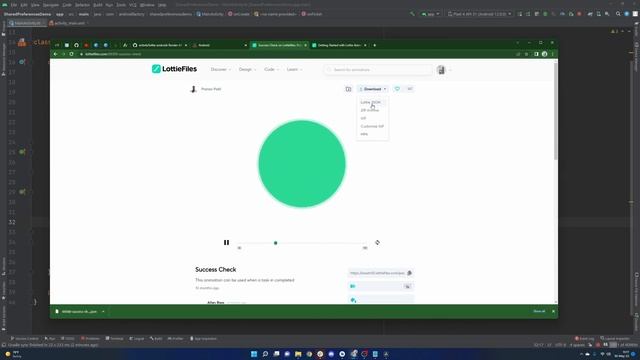Open Search Everywhere magnifier in Android Studio
Screen dimensions: 640x360
tap(618, 14)
